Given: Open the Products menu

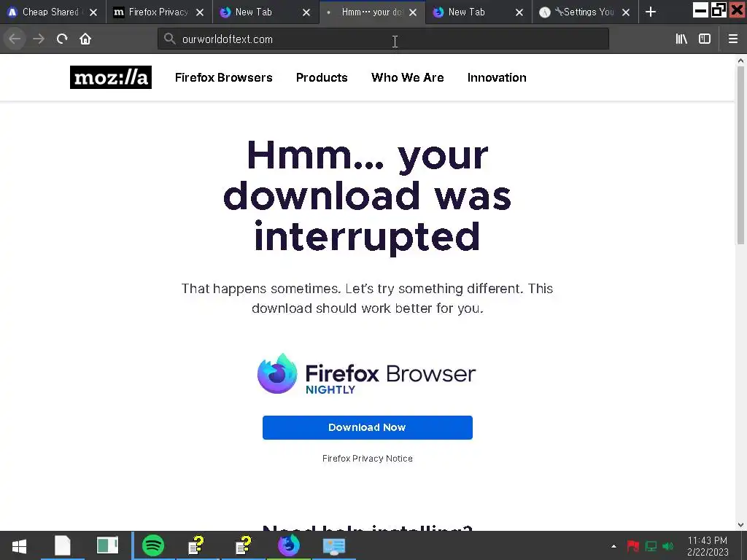Looking at the screenshot, I should pyautogui.click(x=322, y=77).
